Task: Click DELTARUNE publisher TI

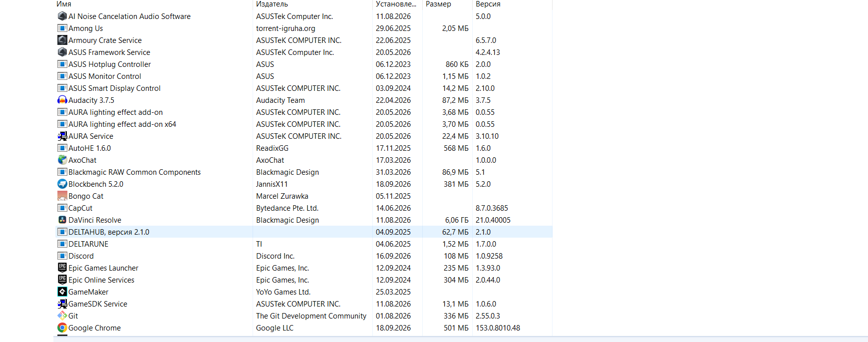Action: tap(259, 244)
